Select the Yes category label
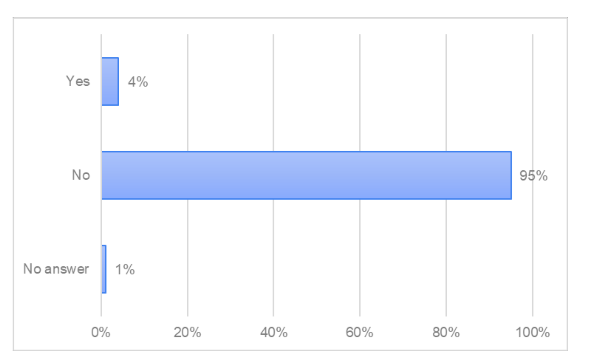The image size is (591, 364). (x=78, y=81)
